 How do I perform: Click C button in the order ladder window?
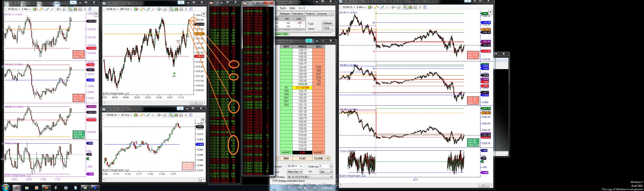tap(328, 159)
